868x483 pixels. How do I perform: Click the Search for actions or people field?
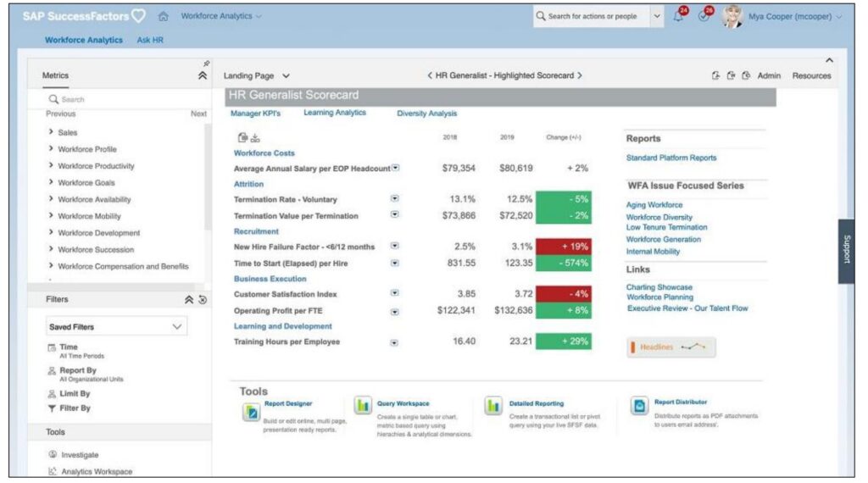point(592,16)
